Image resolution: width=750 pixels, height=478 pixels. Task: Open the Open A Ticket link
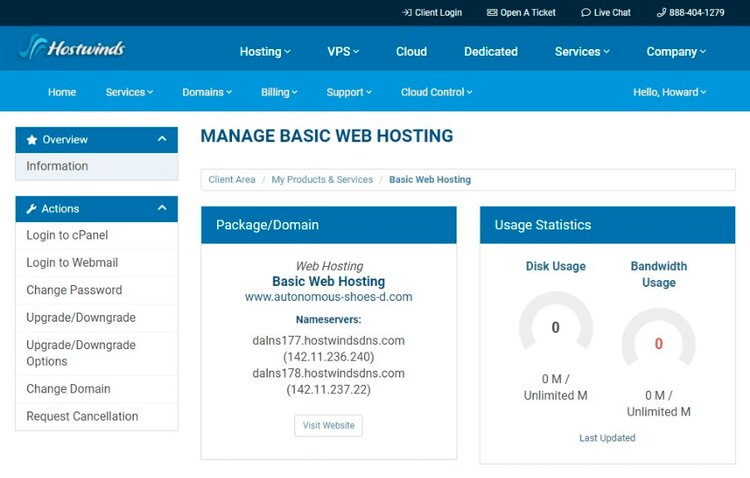(521, 12)
